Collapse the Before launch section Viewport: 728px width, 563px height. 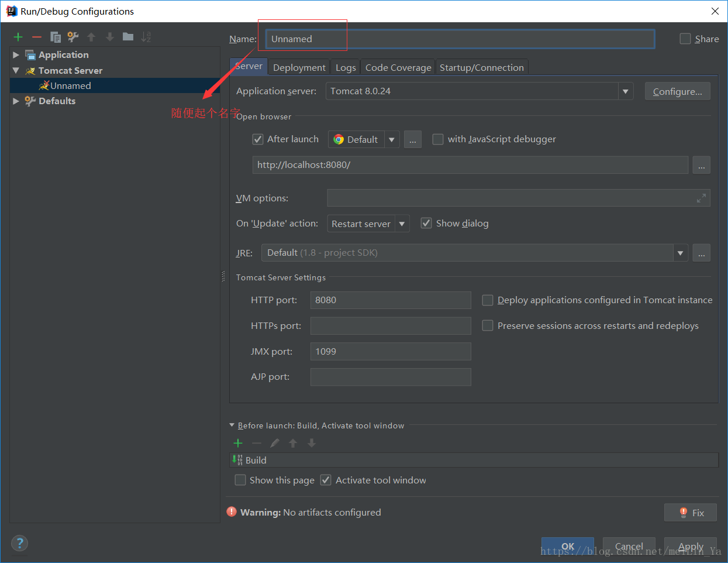pyautogui.click(x=232, y=425)
